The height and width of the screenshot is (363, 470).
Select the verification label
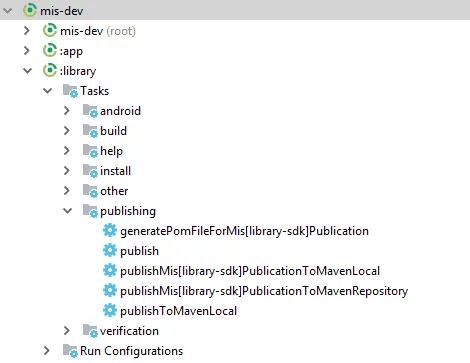[129, 331]
